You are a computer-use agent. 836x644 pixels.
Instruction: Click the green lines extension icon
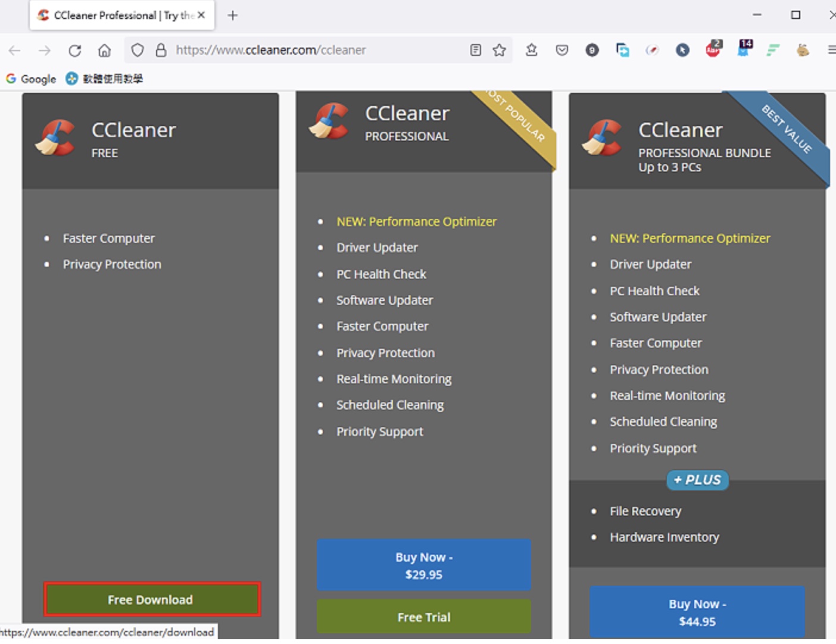click(x=773, y=50)
